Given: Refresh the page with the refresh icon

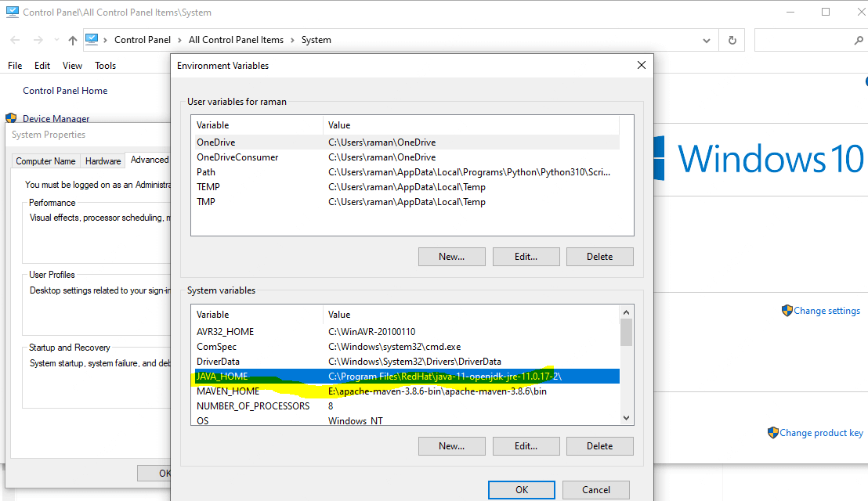Looking at the screenshot, I should (732, 39).
